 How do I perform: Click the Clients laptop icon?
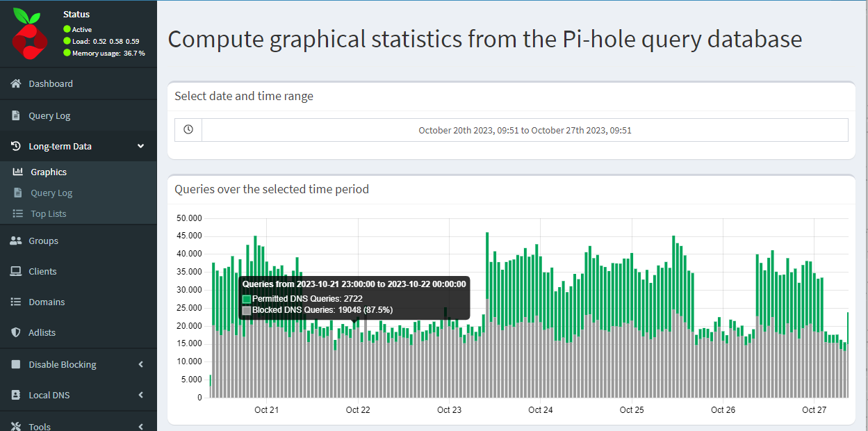click(16, 271)
